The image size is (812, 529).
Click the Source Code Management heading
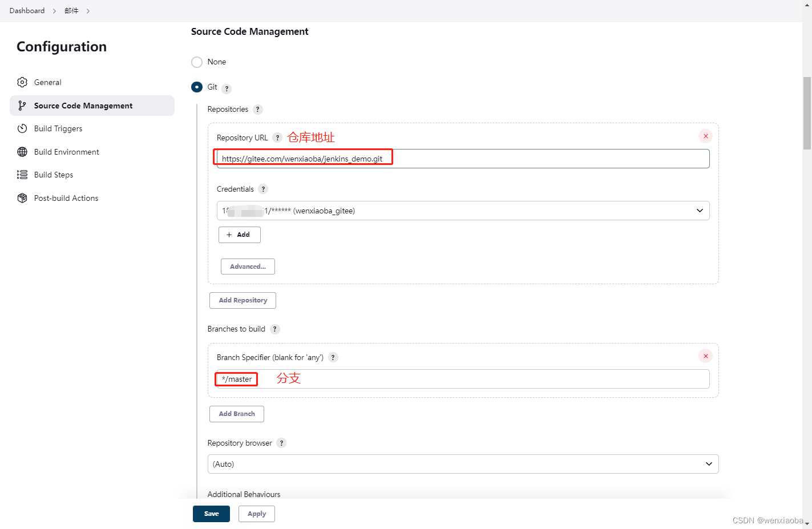point(249,31)
